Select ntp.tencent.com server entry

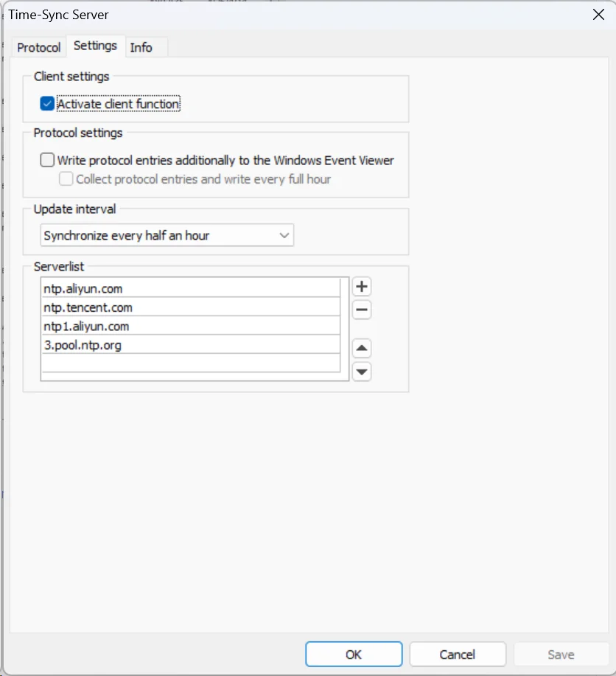pyautogui.click(x=190, y=307)
